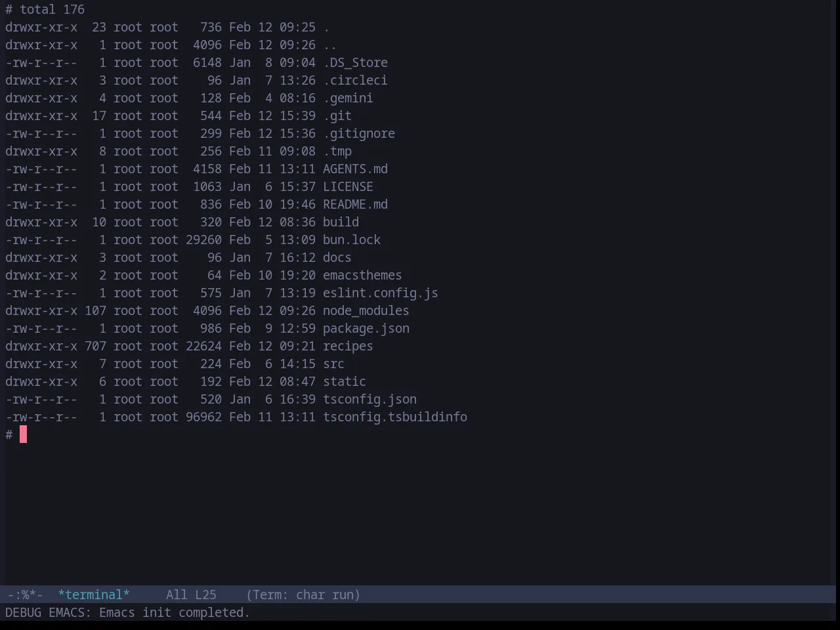Click the node_modules directory name

[x=366, y=310]
